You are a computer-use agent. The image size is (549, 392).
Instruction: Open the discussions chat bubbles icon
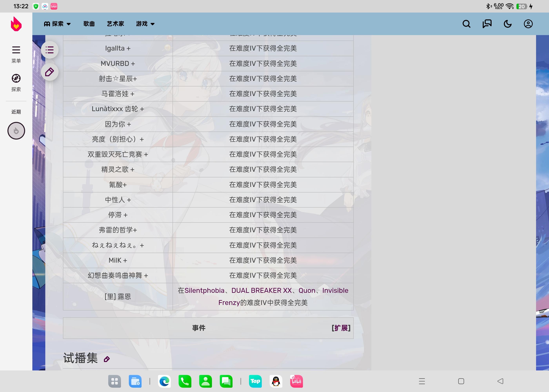pyautogui.click(x=487, y=24)
